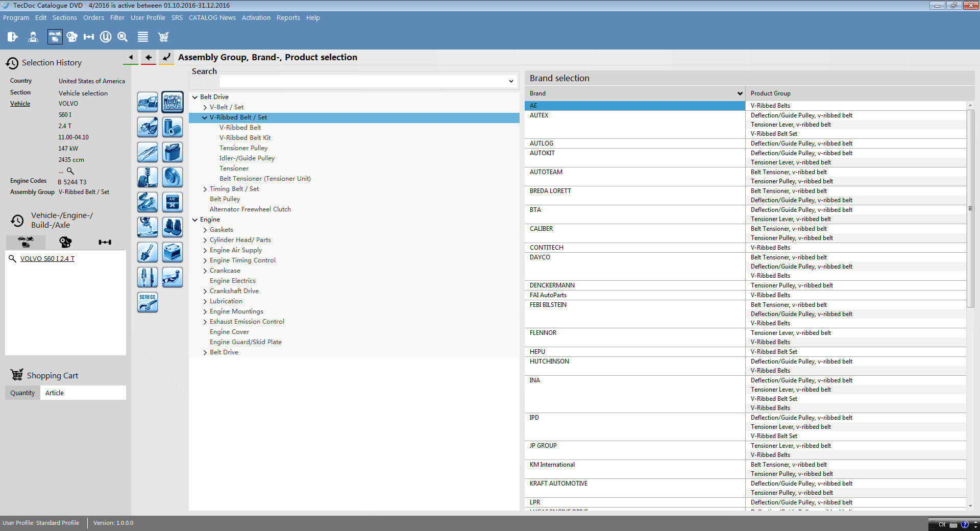Click the universal parts circle-U icon

[x=106, y=37]
